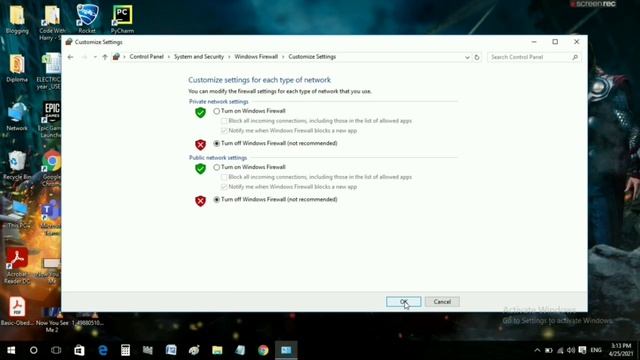Open Cortana search circle on taskbar

click(x=33, y=350)
